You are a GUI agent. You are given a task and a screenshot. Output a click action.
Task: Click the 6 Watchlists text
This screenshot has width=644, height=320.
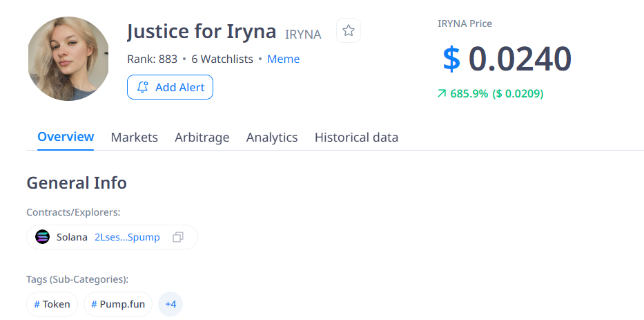tap(222, 59)
